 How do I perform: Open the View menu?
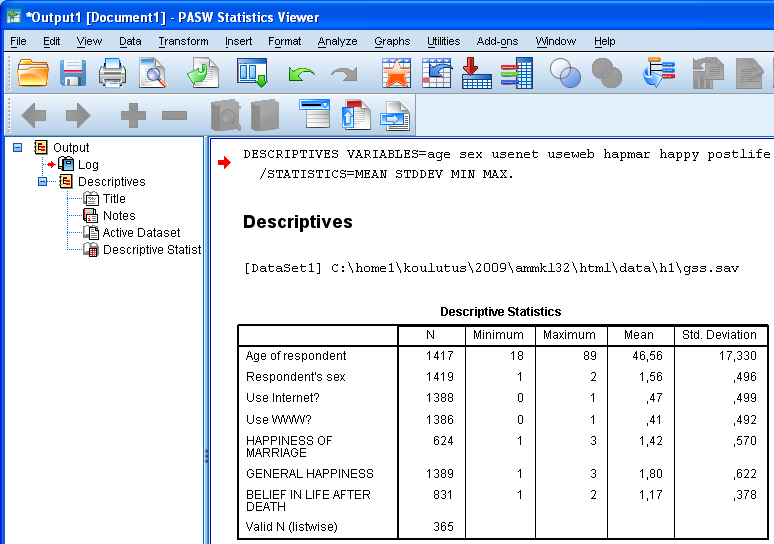[89, 41]
